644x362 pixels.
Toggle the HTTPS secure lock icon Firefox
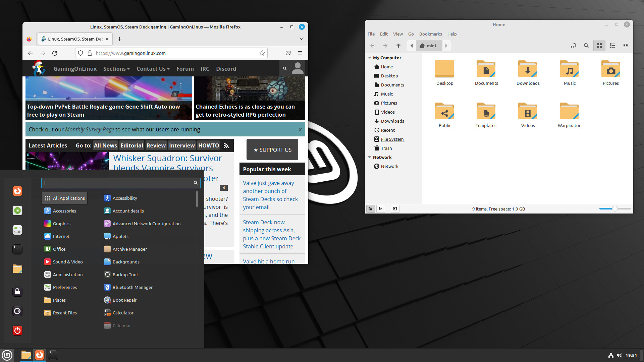(x=89, y=53)
